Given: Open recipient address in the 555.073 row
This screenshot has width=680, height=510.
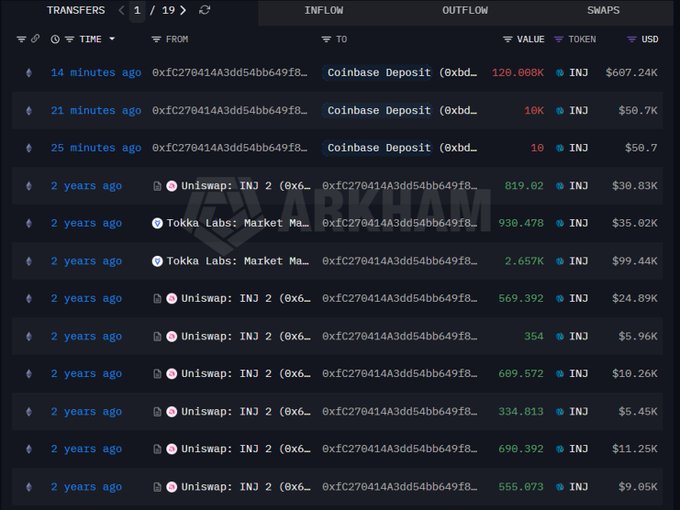Looking at the screenshot, I should point(399,487).
